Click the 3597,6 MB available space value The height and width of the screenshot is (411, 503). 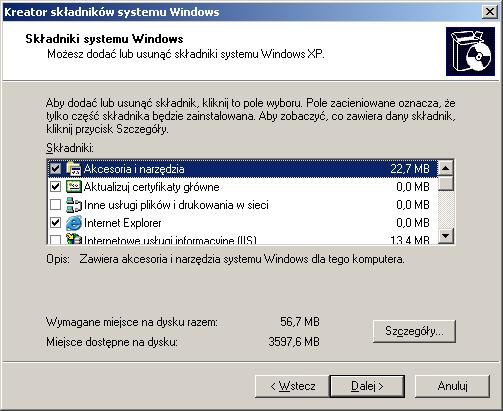(x=294, y=342)
